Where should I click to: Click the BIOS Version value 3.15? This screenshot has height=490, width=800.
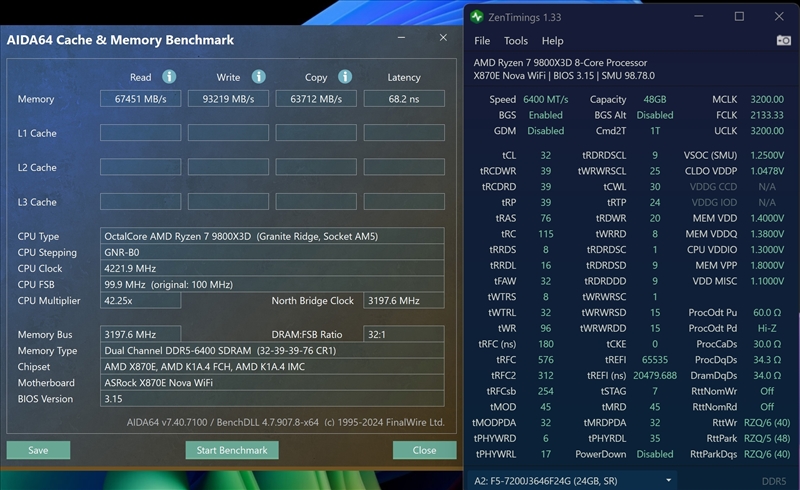(x=272, y=399)
